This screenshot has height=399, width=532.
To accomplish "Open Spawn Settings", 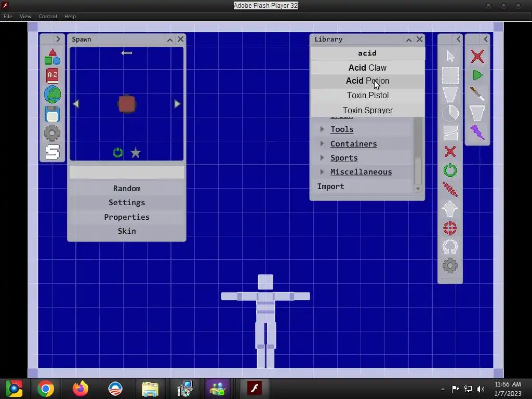I will 127,203.
